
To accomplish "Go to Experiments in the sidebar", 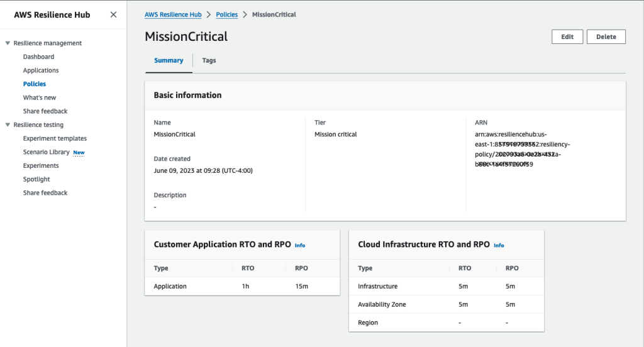I will pyautogui.click(x=41, y=165).
